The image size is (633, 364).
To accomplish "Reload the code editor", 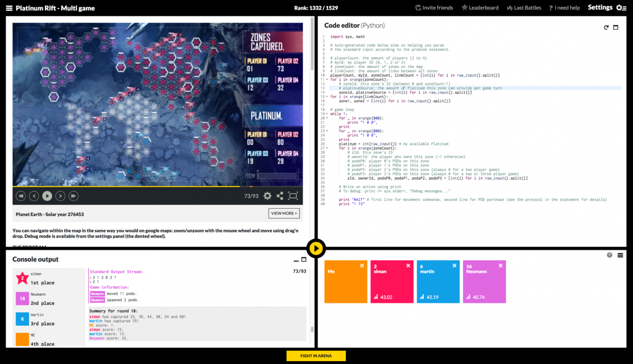I will click(606, 27).
